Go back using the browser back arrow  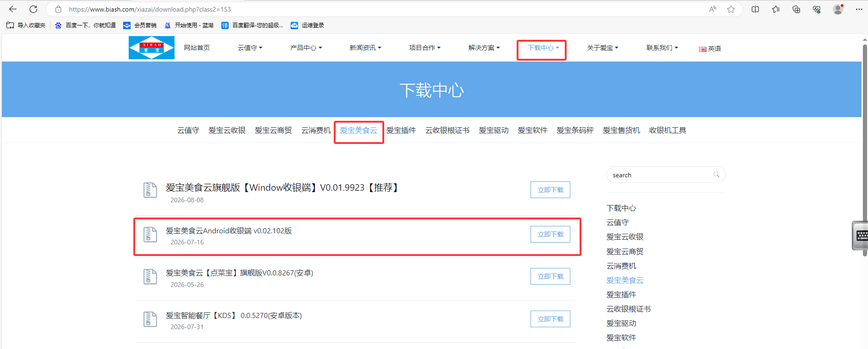coord(13,9)
